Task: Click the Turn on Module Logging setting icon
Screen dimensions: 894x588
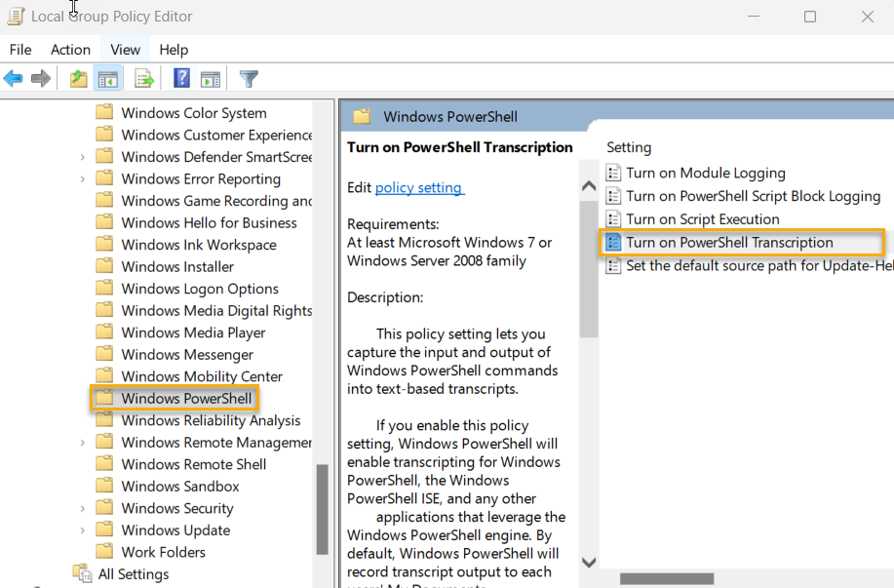Action: pos(614,172)
